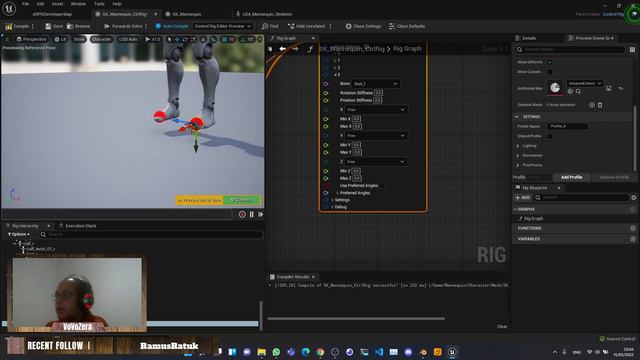The height and width of the screenshot is (360, 640).
Task: Collapse the Settings section in Details
Action: point(517,117)
